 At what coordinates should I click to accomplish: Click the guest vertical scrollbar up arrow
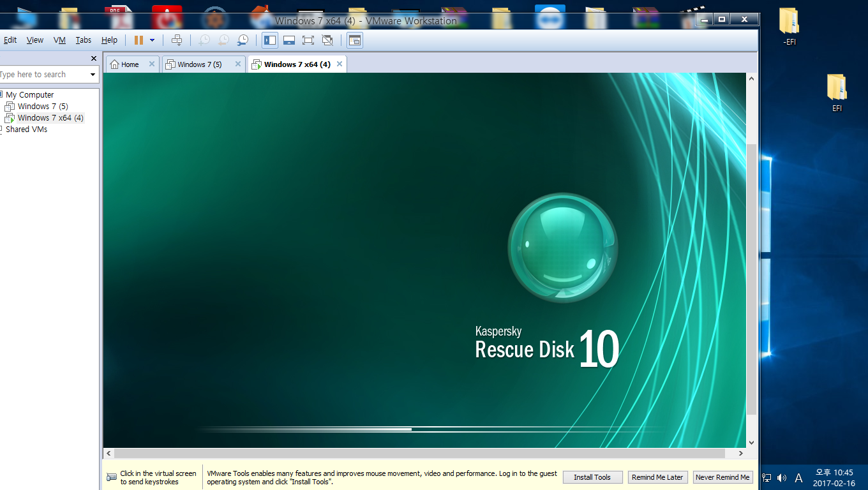coord(751,78)
